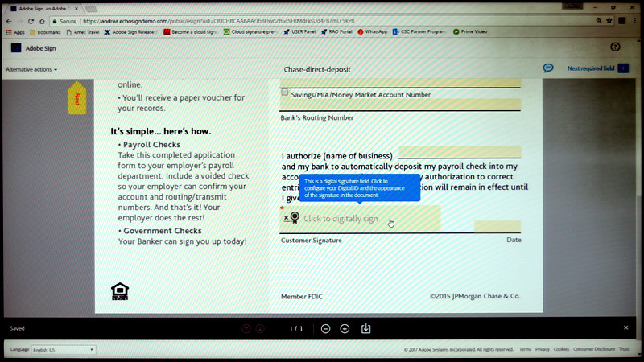This screenshot has height=362, width=644.
Task: Click the zoom in plus icon
Action: (345, 329)
